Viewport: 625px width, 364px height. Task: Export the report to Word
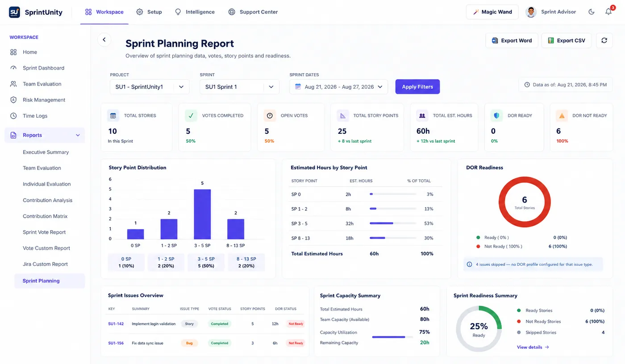(512, 41)
